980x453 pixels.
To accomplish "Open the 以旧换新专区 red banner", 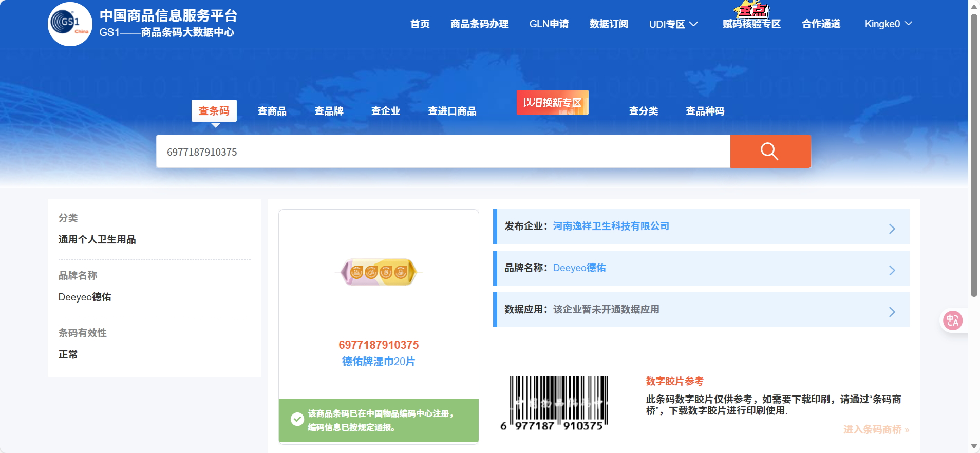I will [552, 102].
